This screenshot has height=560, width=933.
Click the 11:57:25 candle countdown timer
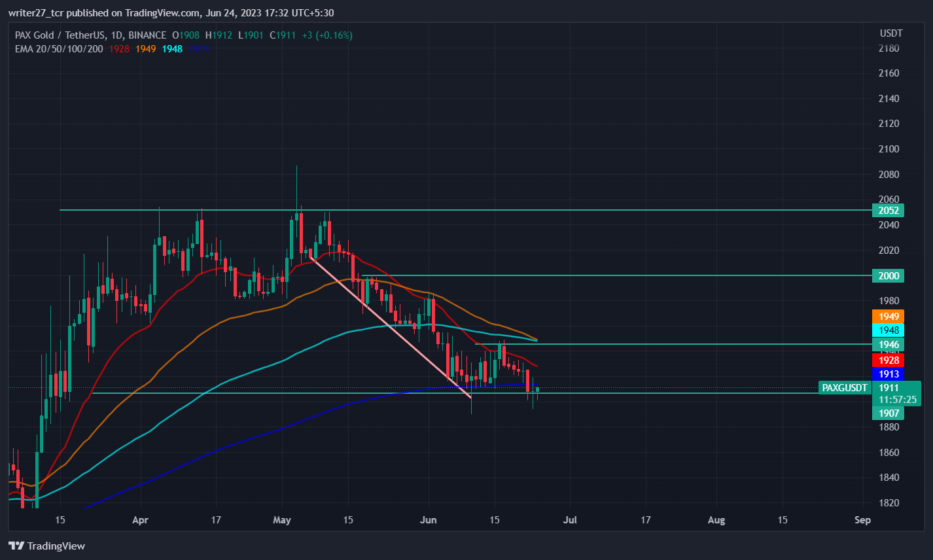tap(898, 399)
